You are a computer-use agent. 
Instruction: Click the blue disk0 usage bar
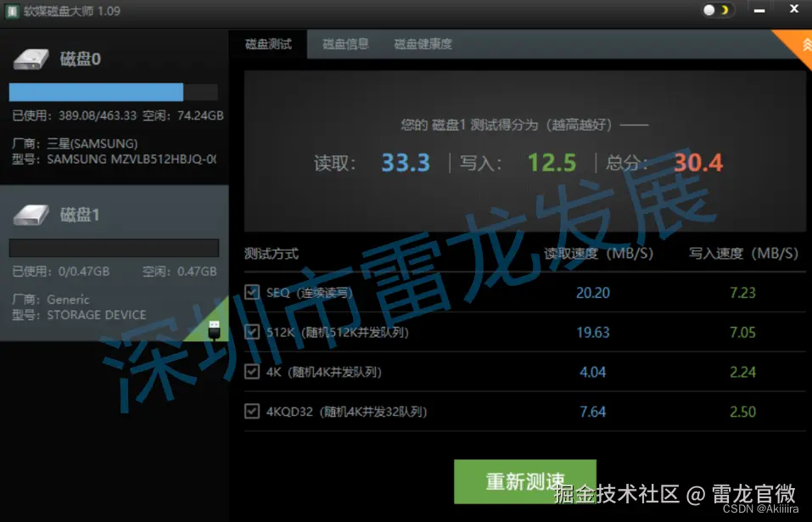point(96,92)
